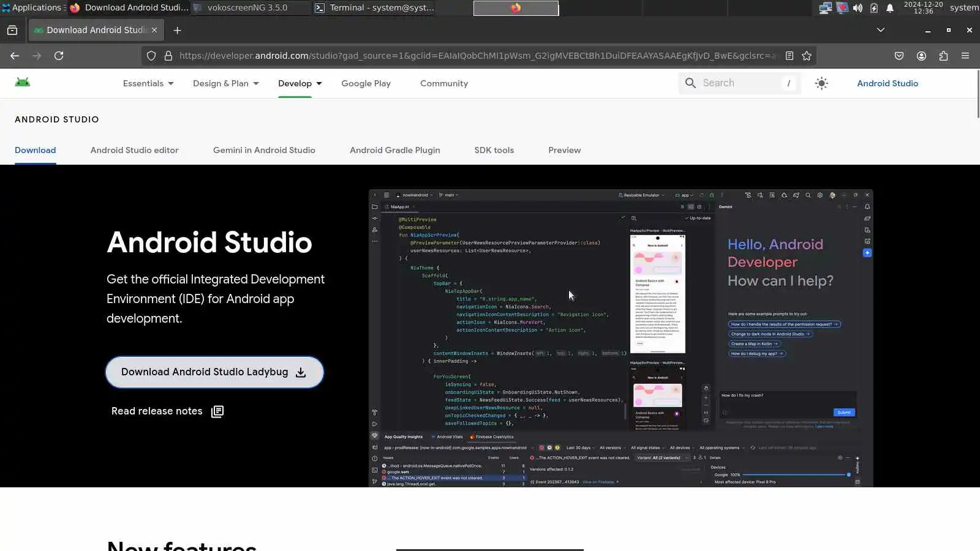Switch to the vokoscreenNG 3.5.0 window
The height and width of the screenshot is (551, 980).
[251, 8]
